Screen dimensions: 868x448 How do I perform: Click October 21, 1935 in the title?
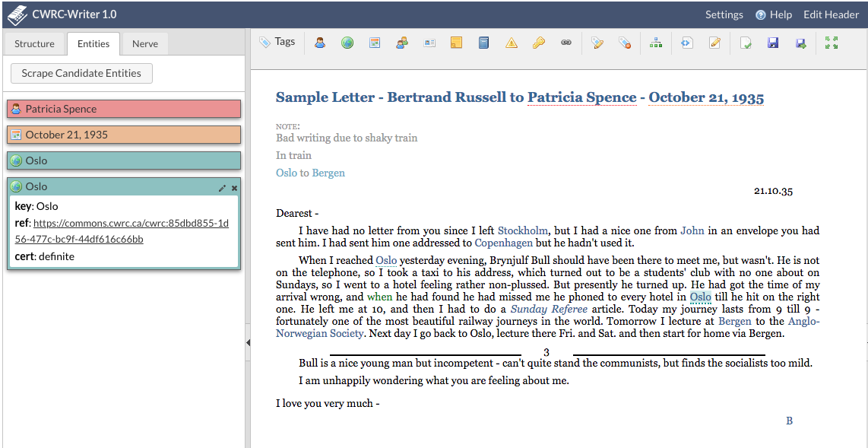pyautogui.click(x=706, y=97)
